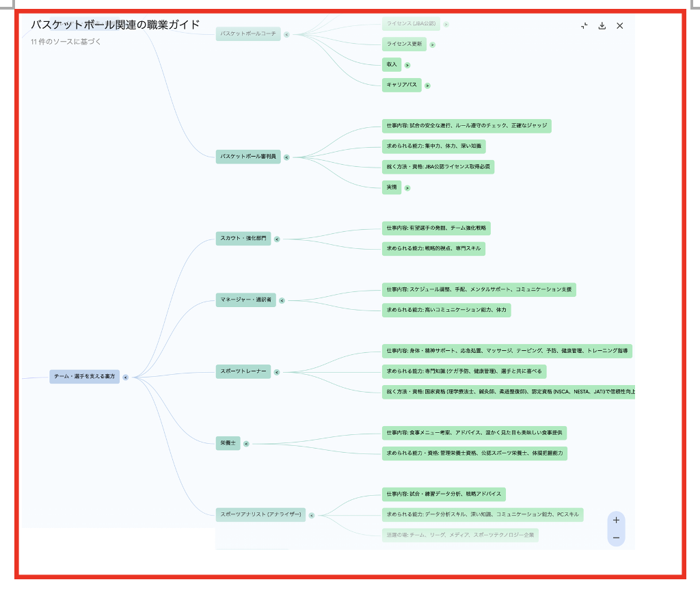Collapse the スカウト・強化部門 node chevron
The height and width of the screenshot is (595, 700).
(x=277, y=239)
